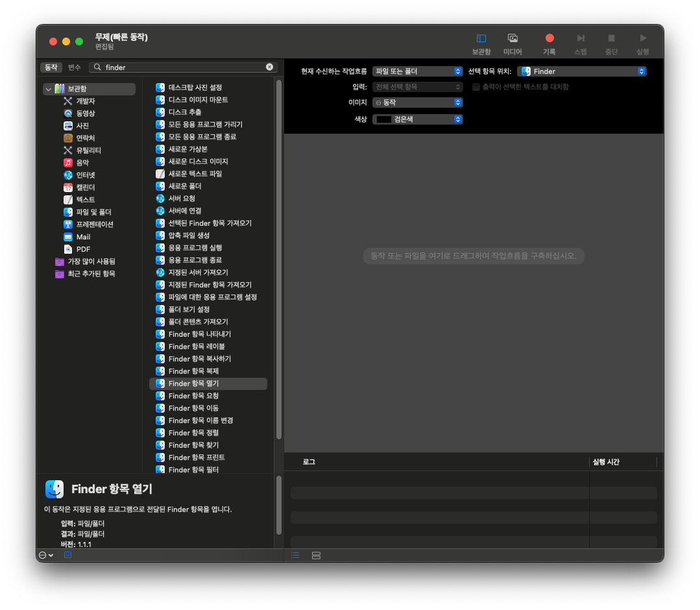Select 모든 응용 프로그램 가리기 action

pos(206,125)
